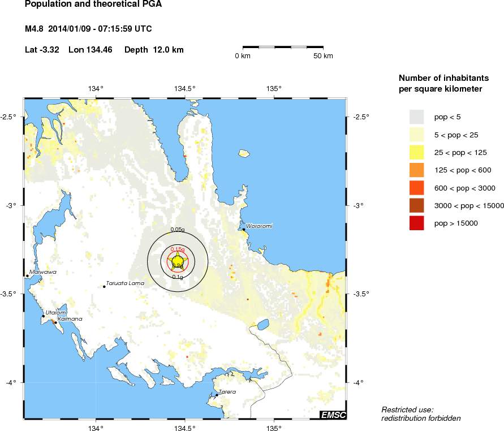This screenshot has height=431, width=504.
Task: Click the 0.05g contour label
Action: (x=178, y=229)
